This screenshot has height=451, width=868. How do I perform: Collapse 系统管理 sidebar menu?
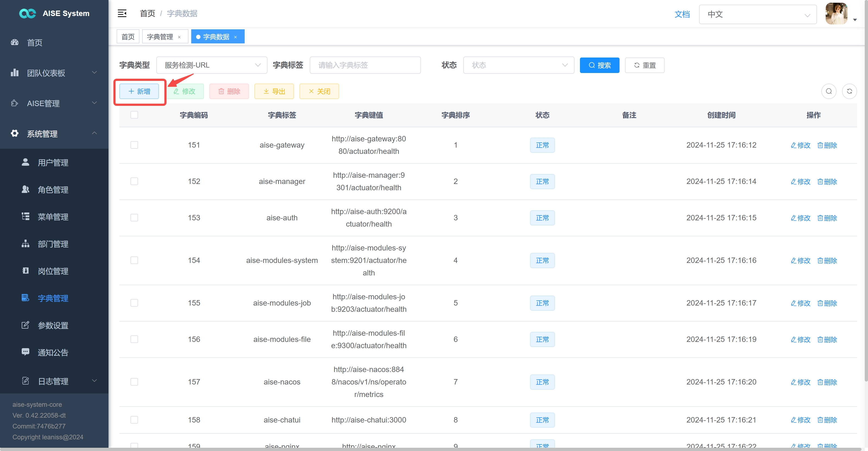point(54,134)
